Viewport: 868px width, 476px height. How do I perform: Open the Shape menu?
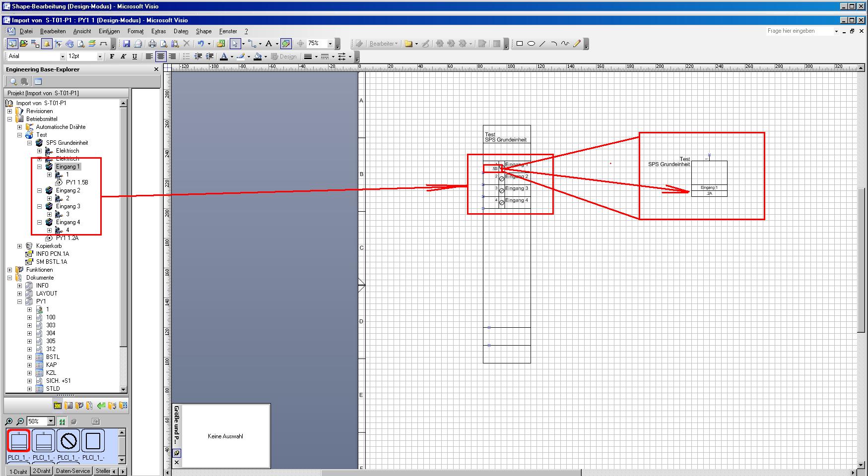tap(203, 31)
